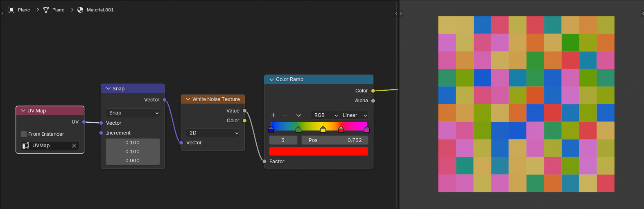
Task: Select the blue color stop on ramp
Action: 271,129
